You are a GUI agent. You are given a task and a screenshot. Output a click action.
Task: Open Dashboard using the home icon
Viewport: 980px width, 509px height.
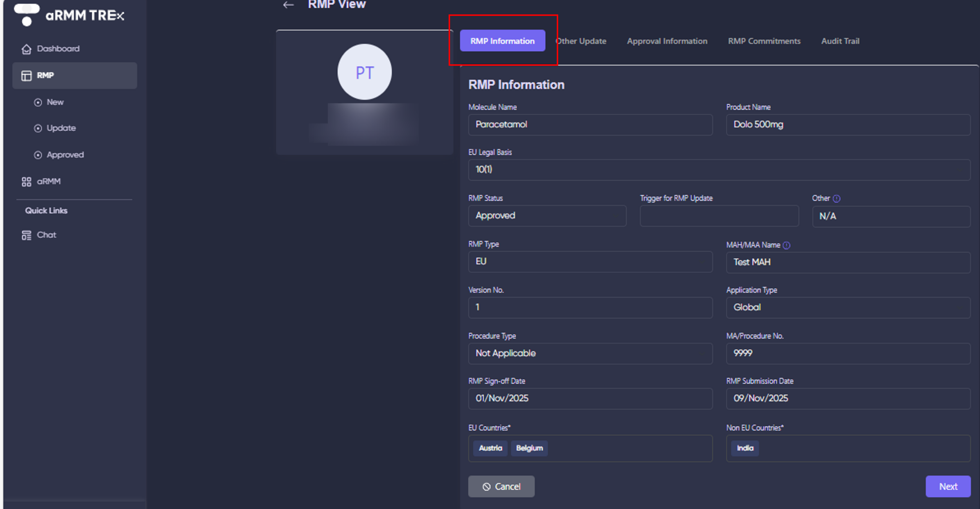[x=26, y=49]
